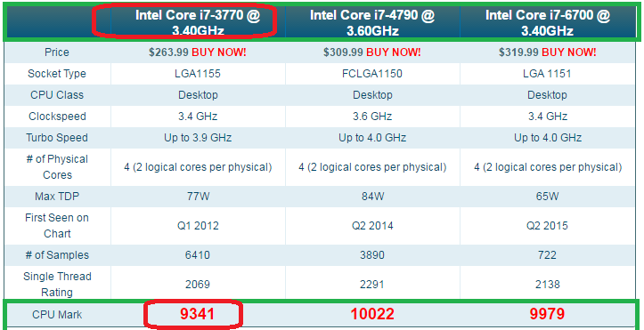This screenshot has width=644, height=330.
Task: Click the $319.99 price
Action: point(519,52)
